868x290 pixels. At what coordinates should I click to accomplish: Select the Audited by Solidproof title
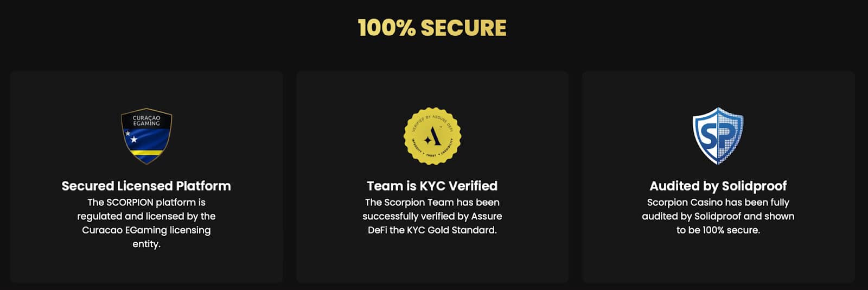[x=718, y=186]
